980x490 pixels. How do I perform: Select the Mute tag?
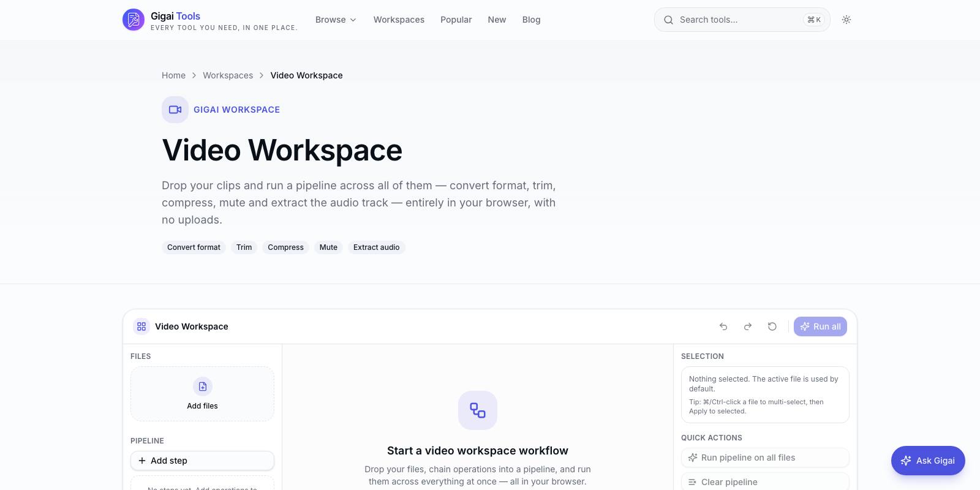(x=328, y=247)
